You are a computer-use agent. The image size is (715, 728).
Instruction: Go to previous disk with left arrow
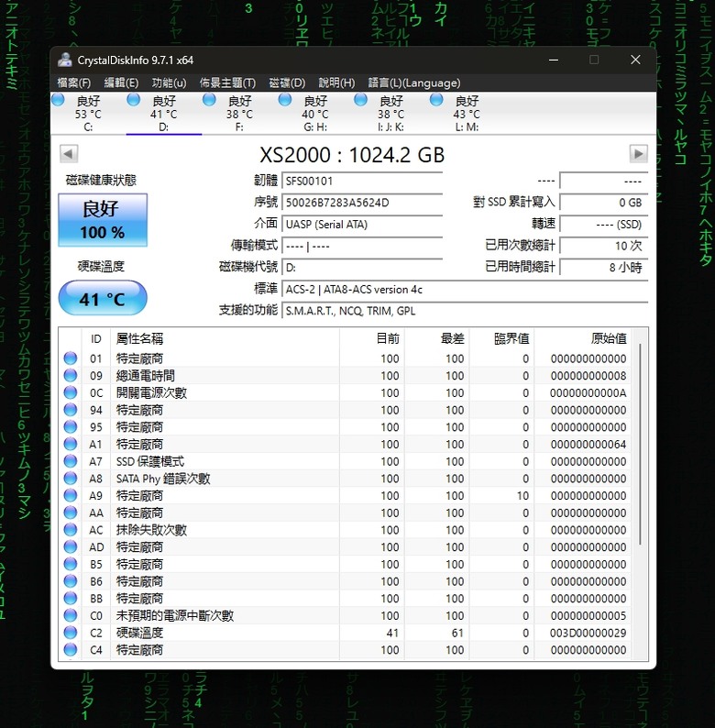point(69,154)
